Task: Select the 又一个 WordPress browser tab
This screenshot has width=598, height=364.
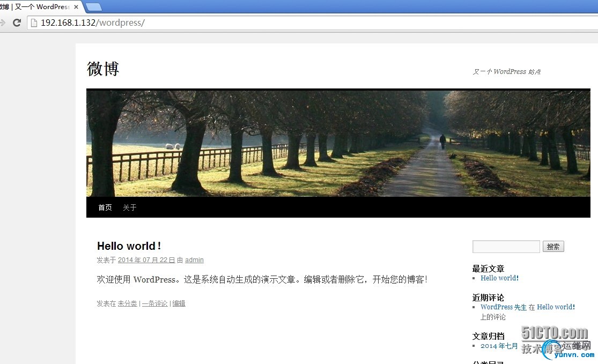Action: click(38, 7)
